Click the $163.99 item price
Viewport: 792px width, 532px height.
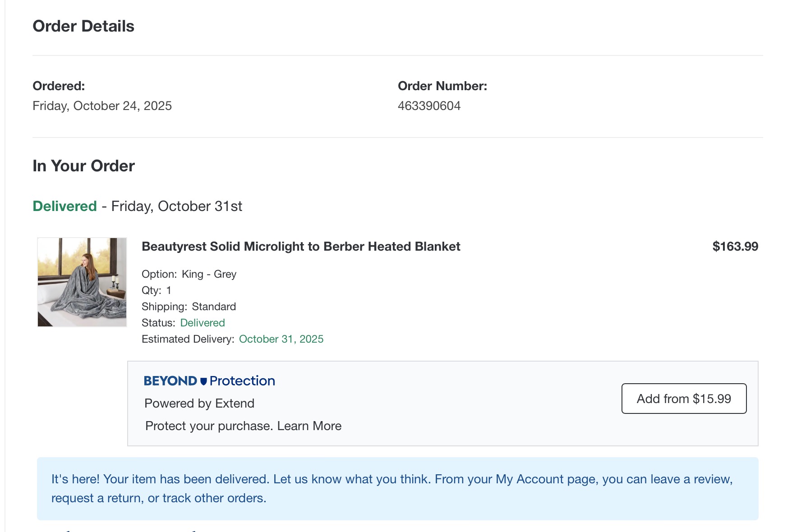point(735,247)
